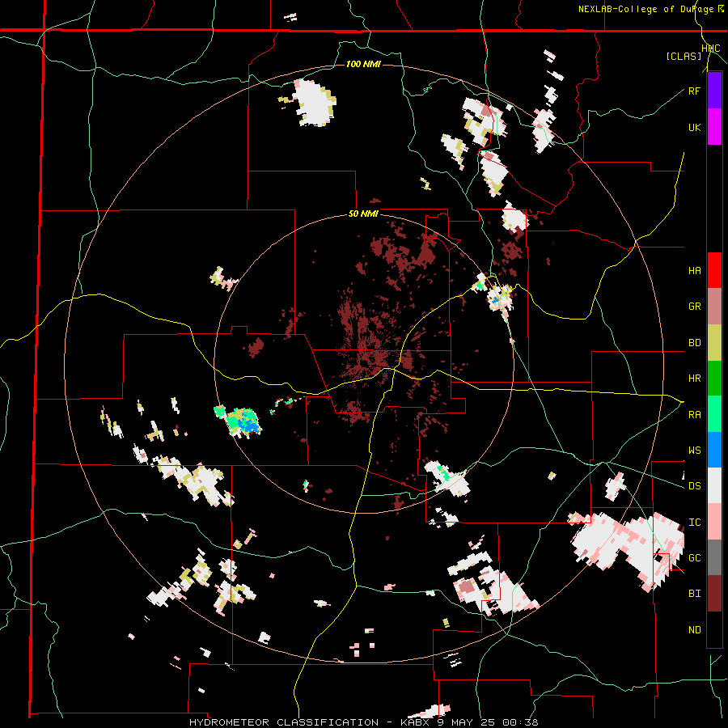Click the 100 NMI range ring label
The image size is (728, 728).
tap(363, 64)
